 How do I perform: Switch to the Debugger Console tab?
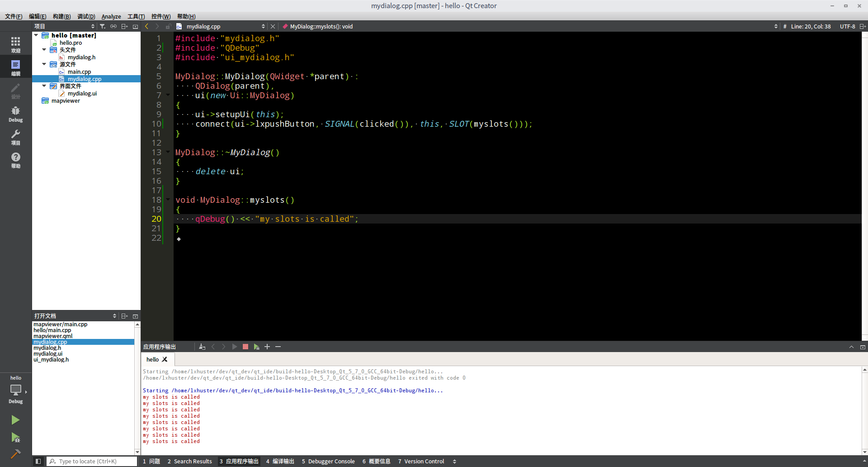[x=328, y=461]
